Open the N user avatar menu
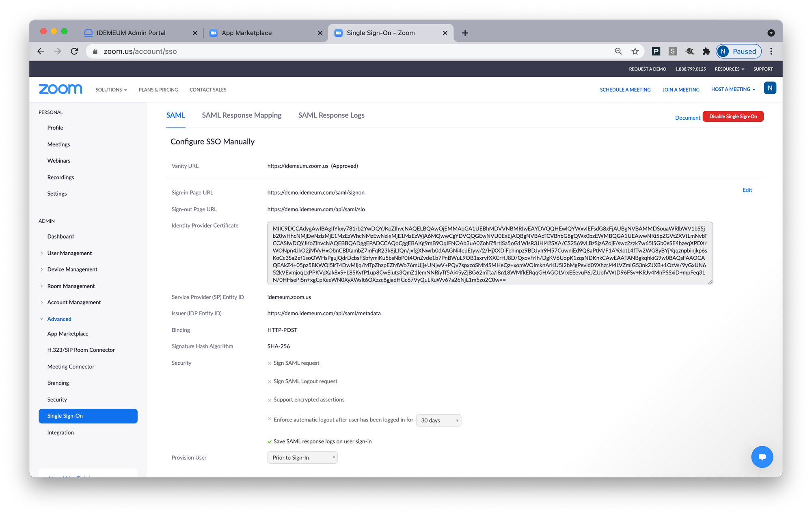This screenshot has height=516, width=812. (x=770, y=88)
